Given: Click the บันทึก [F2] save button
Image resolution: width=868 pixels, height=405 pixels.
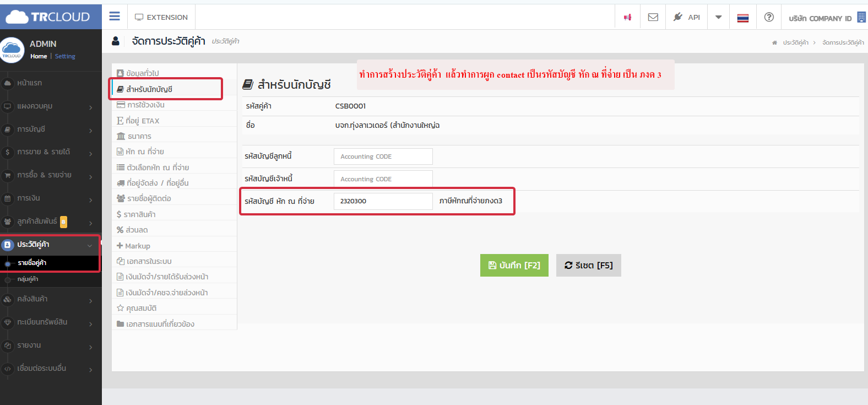Looking at the screenshot, I should click(x=514, y=265).
